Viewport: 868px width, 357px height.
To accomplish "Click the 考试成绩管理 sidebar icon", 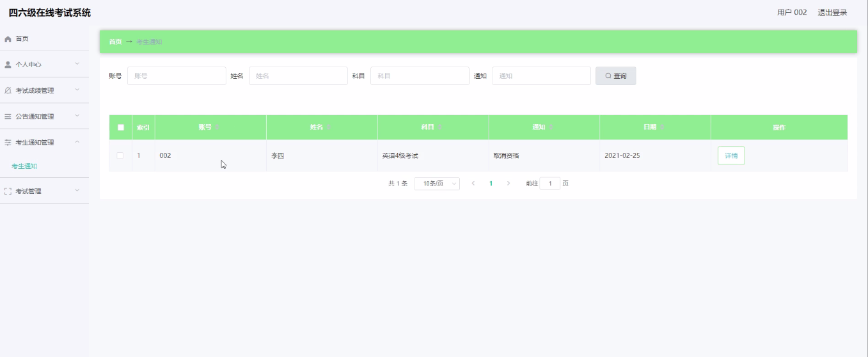I will pyautogui.click(x=8, y=91).
